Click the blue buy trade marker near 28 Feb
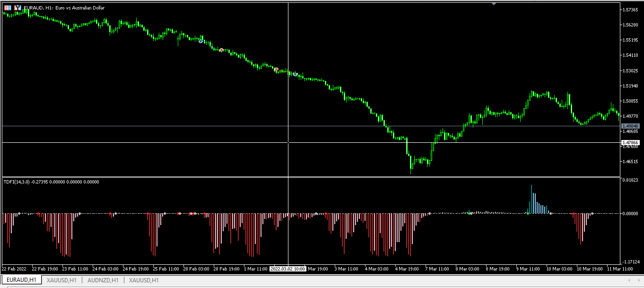This screenshot has height=288, width=644. [x=200, y=41]
